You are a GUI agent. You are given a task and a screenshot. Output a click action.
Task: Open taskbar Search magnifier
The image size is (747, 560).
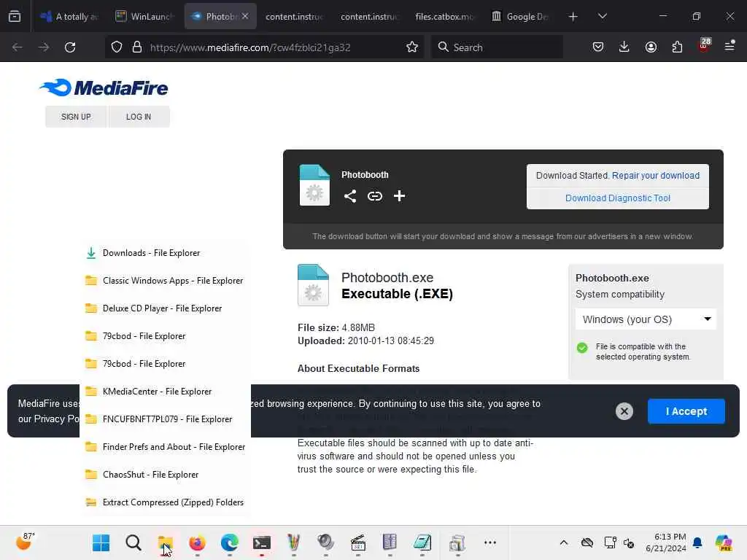point(133,542)
